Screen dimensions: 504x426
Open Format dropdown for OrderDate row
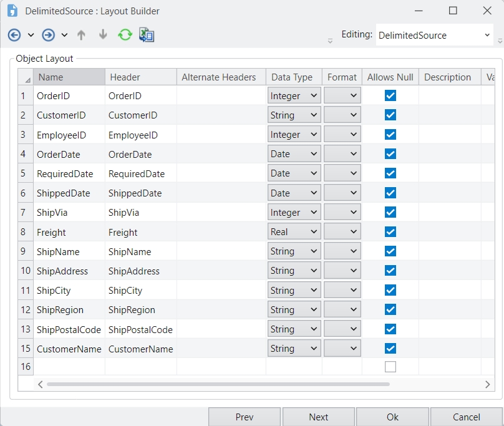tap(354, 154)
